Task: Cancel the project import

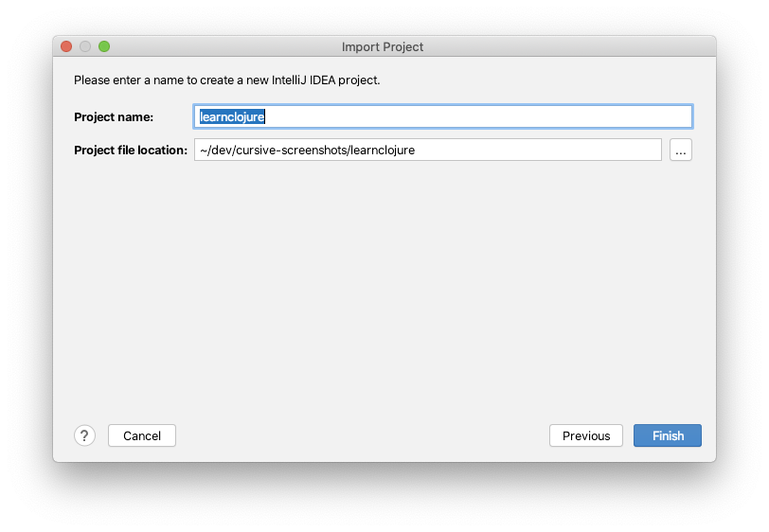Action: click(x=142, y=435)
